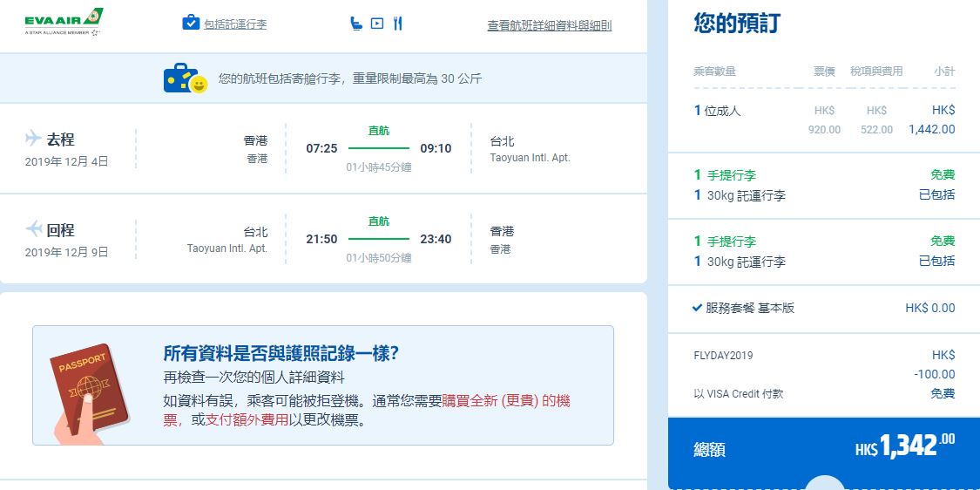Image resolution: width=980 pixels, height=490 pixels.
Task: Select the 回程 heading
Action: coord(60,229)
